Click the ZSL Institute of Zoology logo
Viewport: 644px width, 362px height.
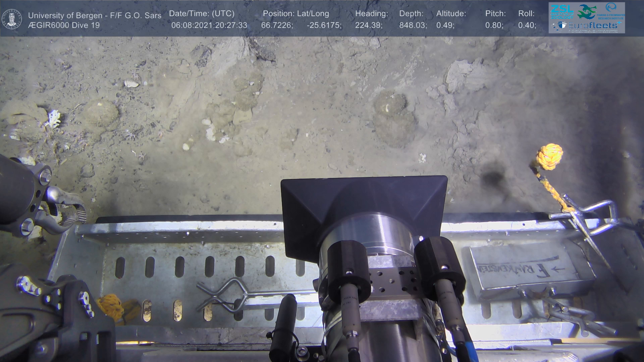click(x=562, y=11)
